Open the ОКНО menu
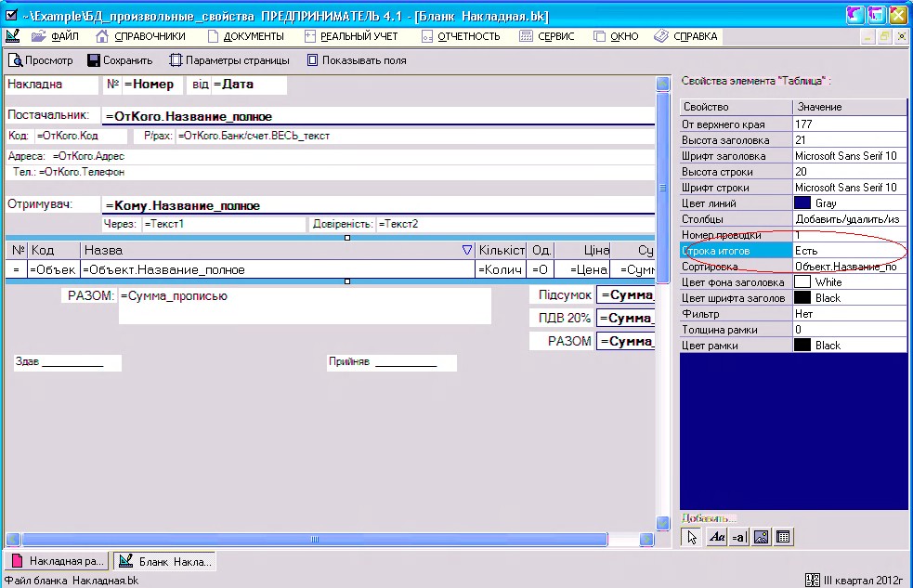The width and height of the screenshot is (913, 588). tap(616, 36)
